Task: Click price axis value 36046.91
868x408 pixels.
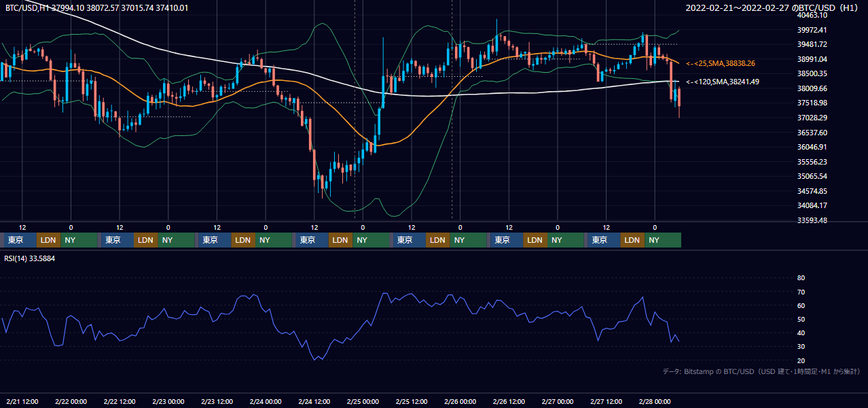Action: 812,147
